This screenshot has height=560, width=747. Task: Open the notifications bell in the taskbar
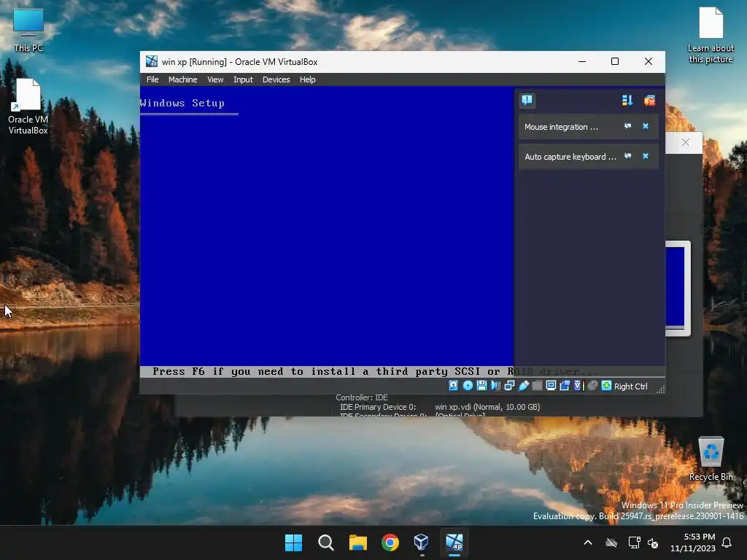pos(727,542)
